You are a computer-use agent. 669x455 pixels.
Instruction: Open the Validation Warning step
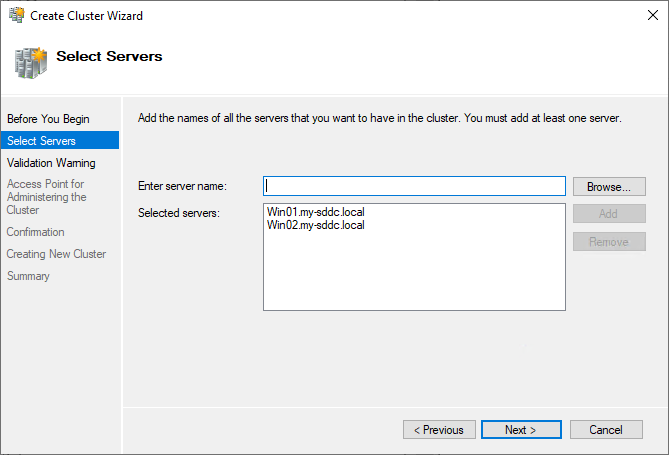[x=51, y=163]
